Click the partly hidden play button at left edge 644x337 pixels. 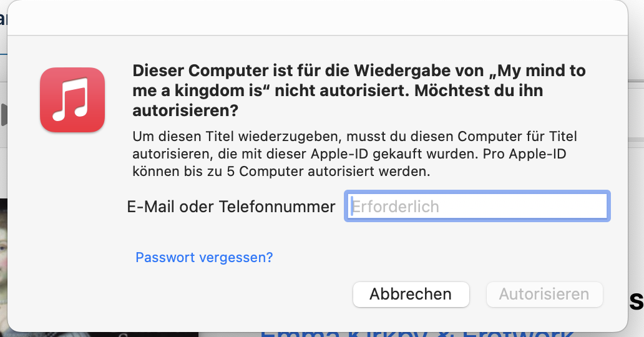4,115
